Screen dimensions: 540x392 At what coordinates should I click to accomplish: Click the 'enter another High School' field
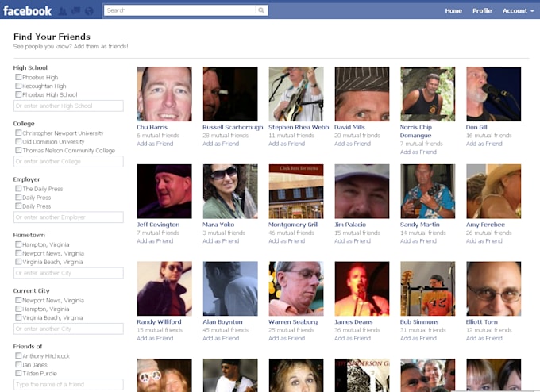pos(68,106)
